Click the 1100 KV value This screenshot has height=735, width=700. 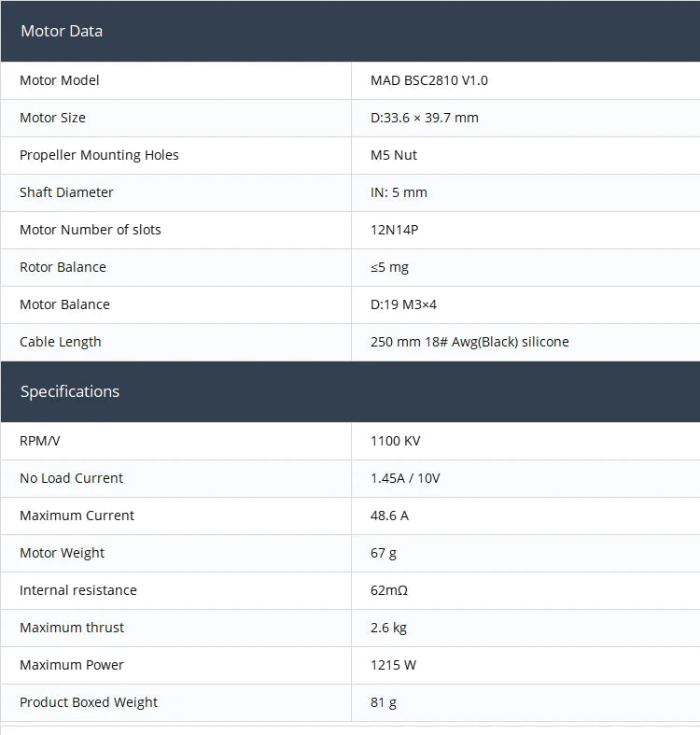tap(396, 441)
